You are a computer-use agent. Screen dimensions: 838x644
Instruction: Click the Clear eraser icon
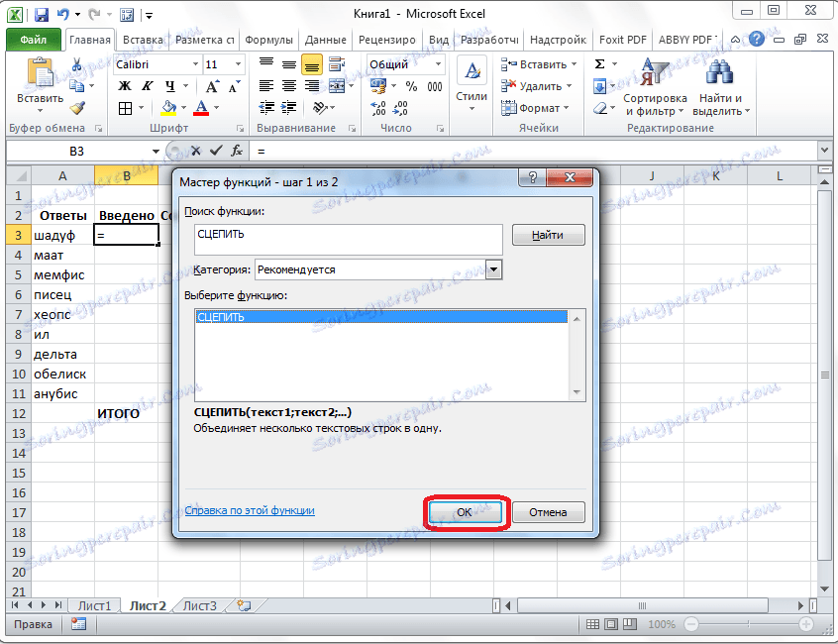point(600,109)
